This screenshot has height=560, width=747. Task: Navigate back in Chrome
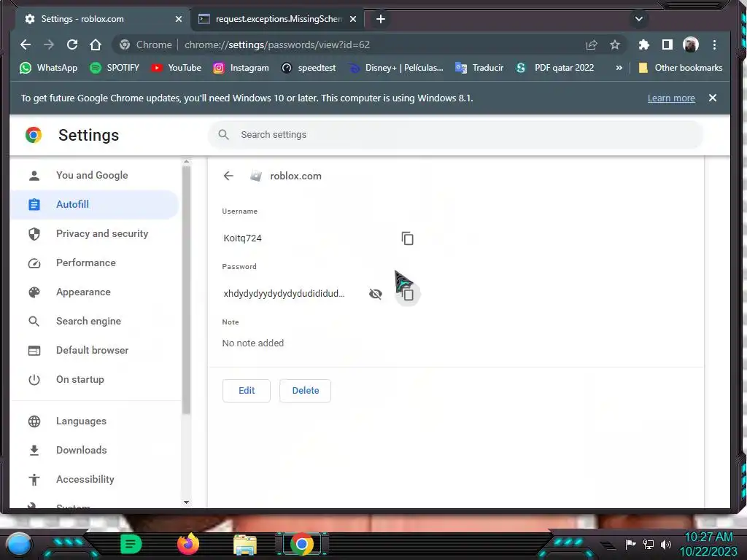(26, 44)
